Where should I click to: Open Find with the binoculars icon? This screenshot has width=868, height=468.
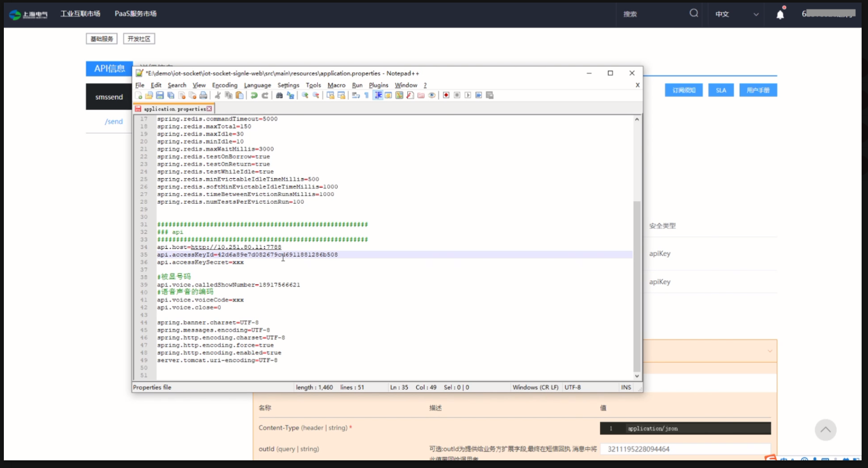pos(280,95)
